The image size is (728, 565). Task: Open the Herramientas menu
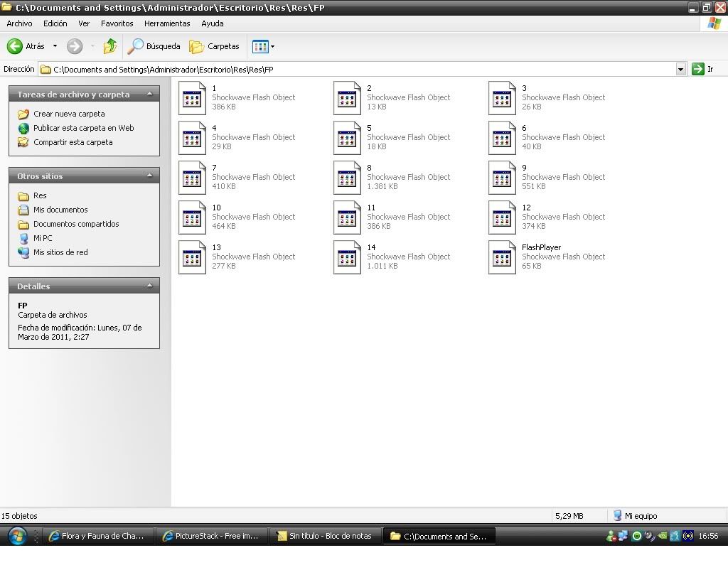pos(167,23)
